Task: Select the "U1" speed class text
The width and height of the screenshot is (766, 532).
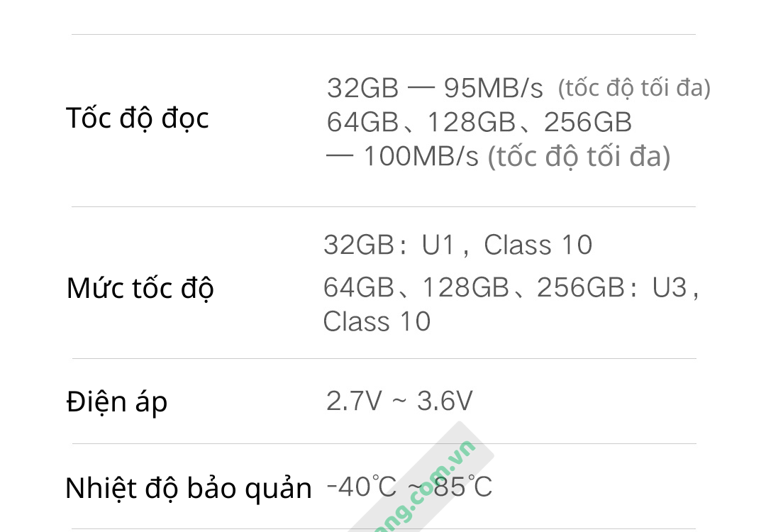Action: 438,245
